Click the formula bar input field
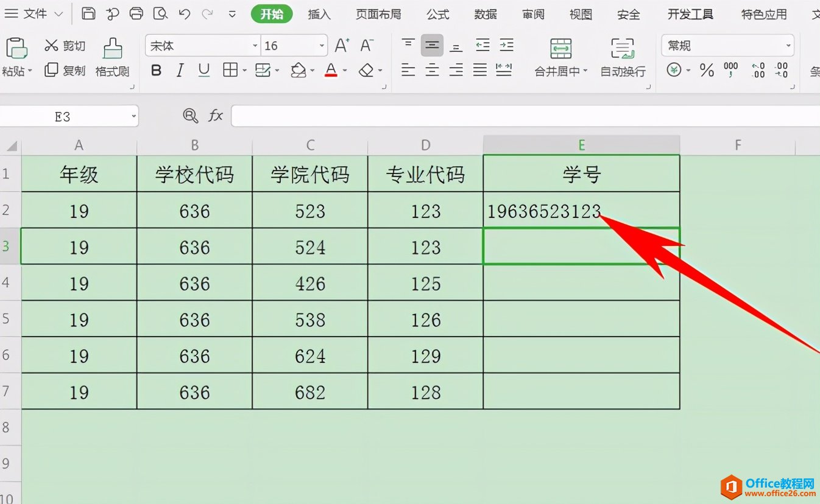 coord(525,116)
